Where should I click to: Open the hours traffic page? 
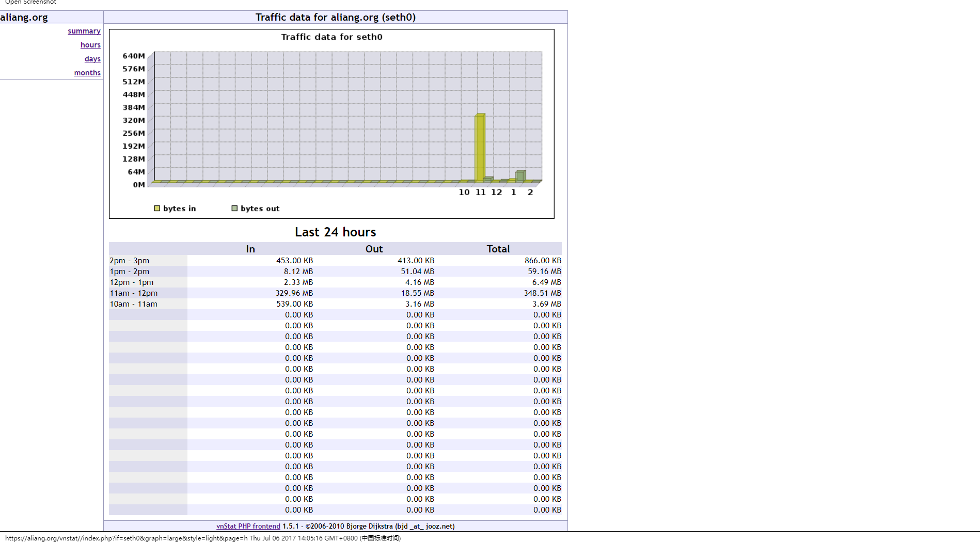[x=90, y=45]
